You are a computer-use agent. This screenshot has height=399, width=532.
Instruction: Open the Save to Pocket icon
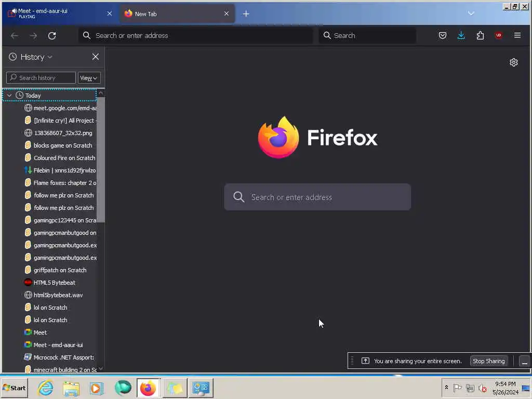coord(443,35)
